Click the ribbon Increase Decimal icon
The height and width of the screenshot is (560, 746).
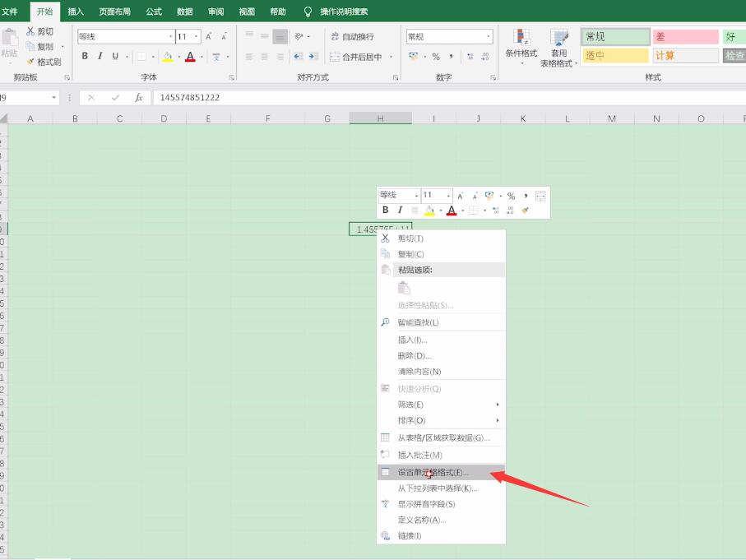pos(470,57)
